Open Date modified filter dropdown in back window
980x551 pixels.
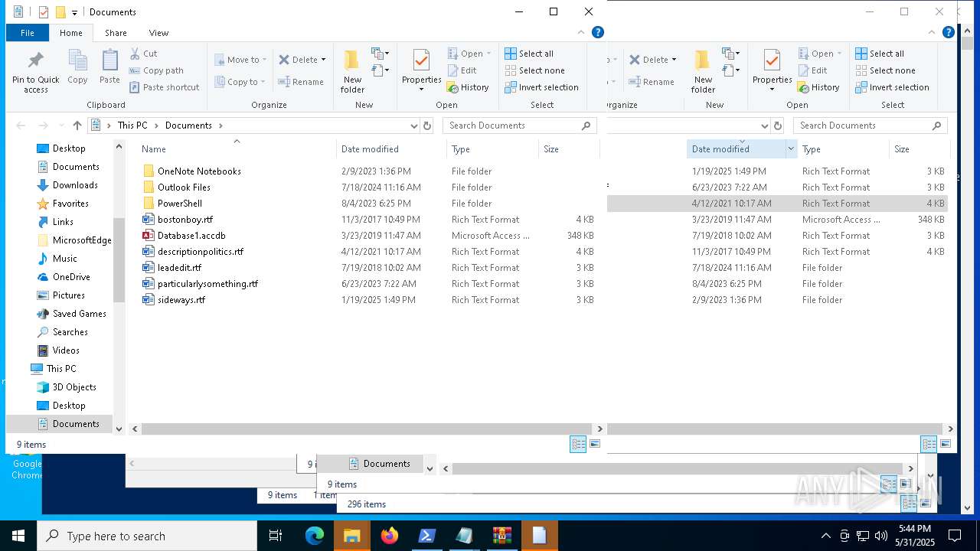(791, 149)
